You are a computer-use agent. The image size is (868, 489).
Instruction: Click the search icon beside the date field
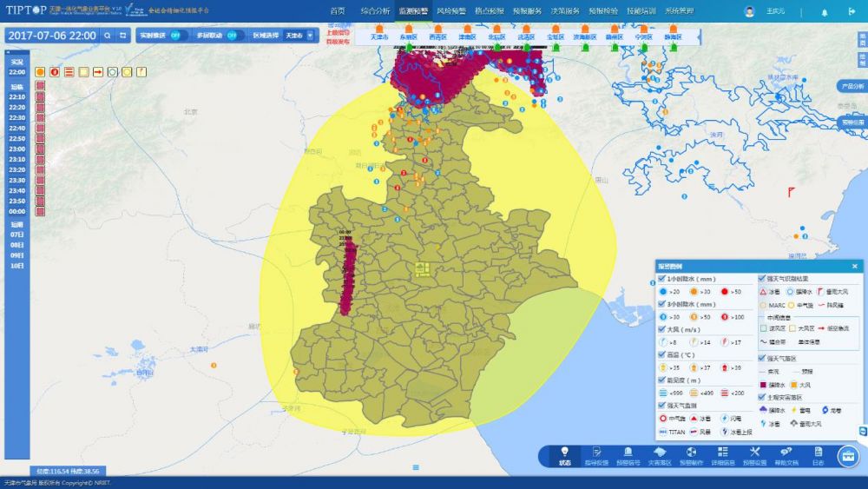pos(107,36)
